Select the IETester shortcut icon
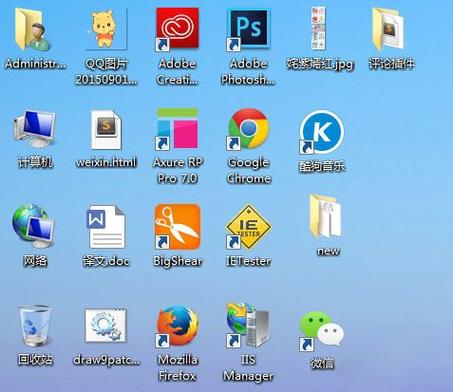 coord(248,227)
